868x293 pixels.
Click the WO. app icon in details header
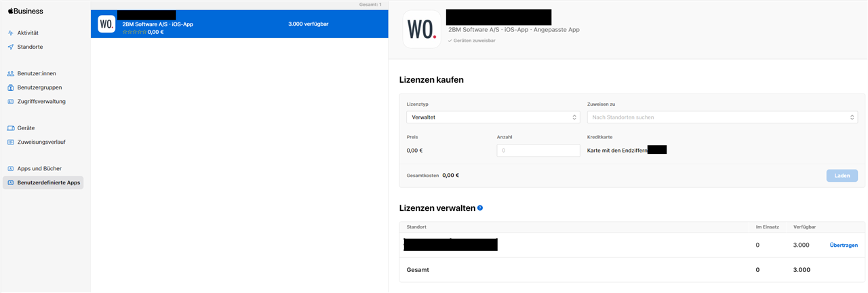(x=422, y=29)
